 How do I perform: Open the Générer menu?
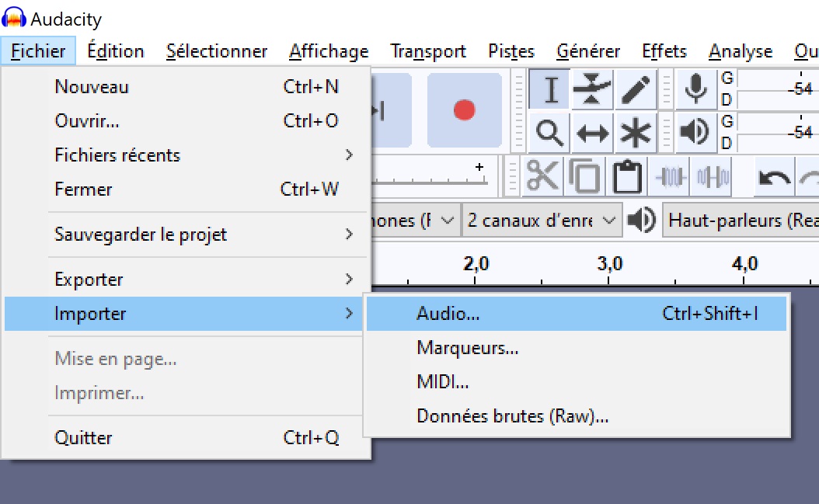tap(588, 51)
